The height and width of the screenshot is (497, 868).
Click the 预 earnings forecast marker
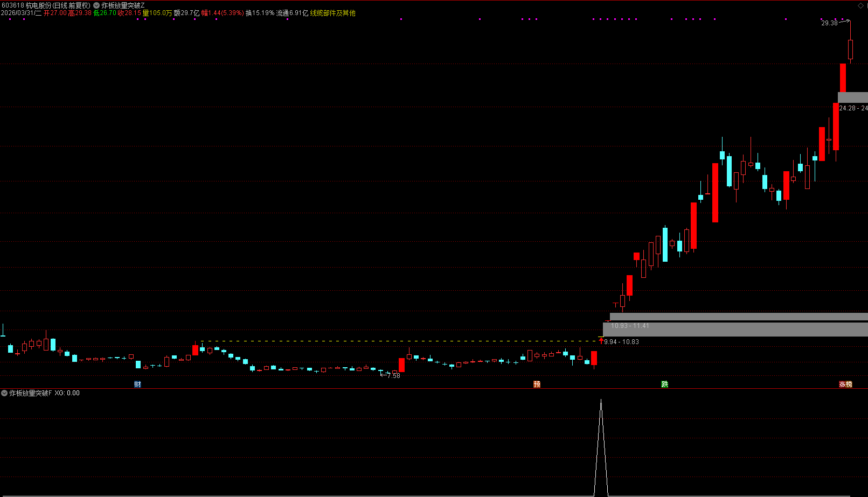pyautogui.click(x=537, y=384)
